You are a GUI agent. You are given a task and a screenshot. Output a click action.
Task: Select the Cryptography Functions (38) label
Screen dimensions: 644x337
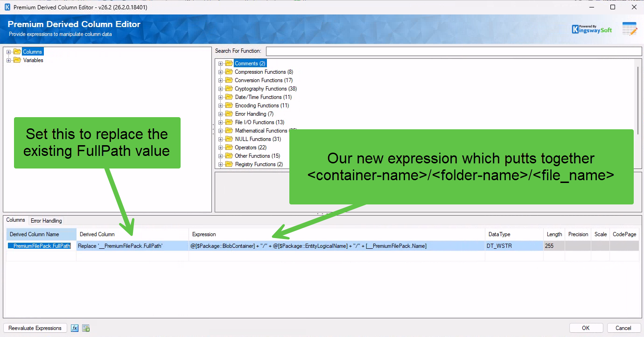266,89
